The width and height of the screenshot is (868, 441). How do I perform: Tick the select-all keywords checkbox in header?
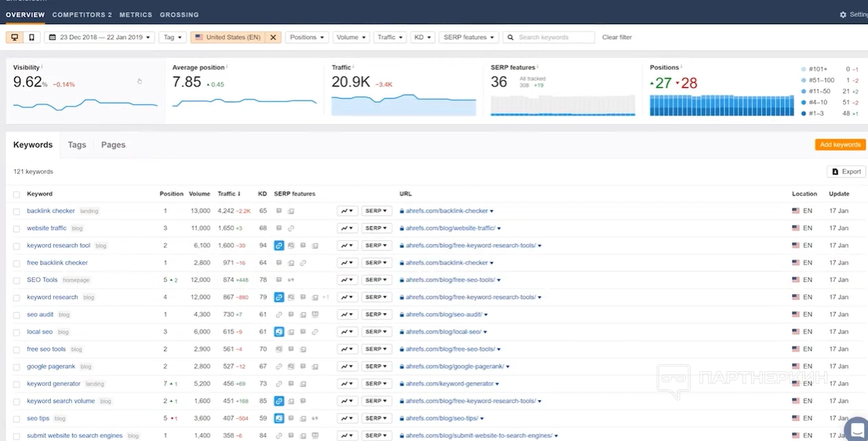[x=16, y=194]
